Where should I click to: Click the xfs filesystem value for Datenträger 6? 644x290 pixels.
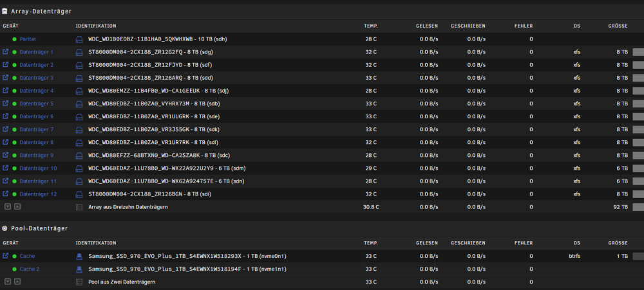576,116
